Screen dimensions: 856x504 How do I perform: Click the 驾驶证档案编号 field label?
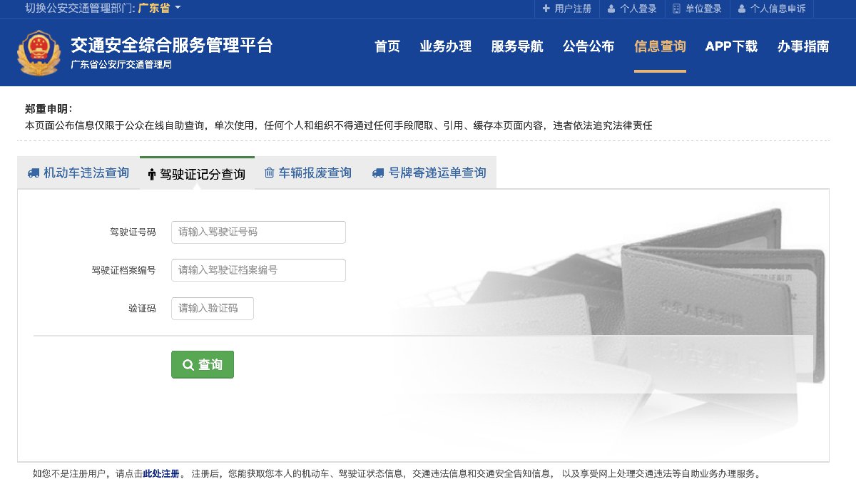(x=123, y=271)
